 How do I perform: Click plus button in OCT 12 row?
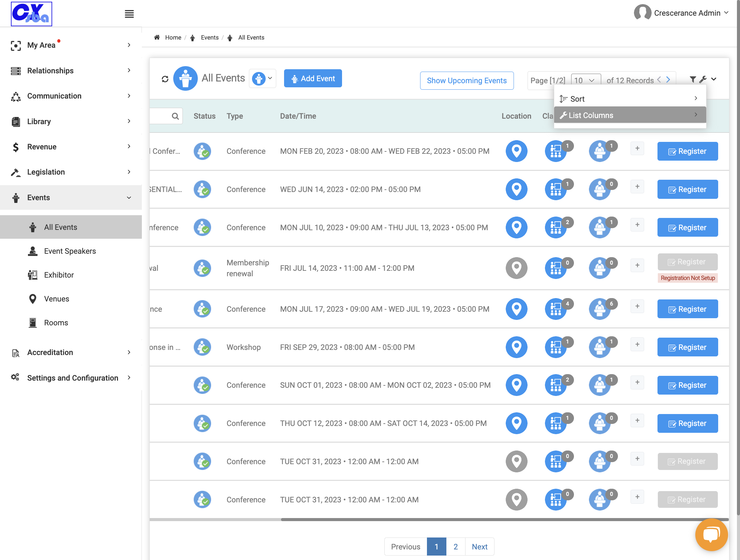(637, 421)
